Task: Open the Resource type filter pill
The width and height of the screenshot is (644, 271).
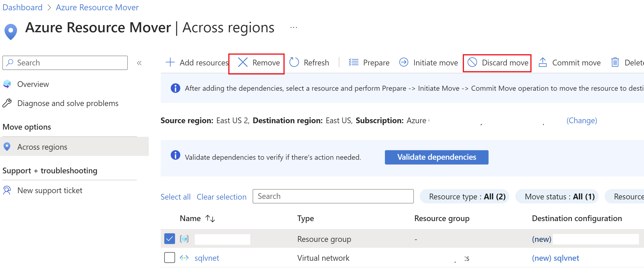Action: [464, 197]
